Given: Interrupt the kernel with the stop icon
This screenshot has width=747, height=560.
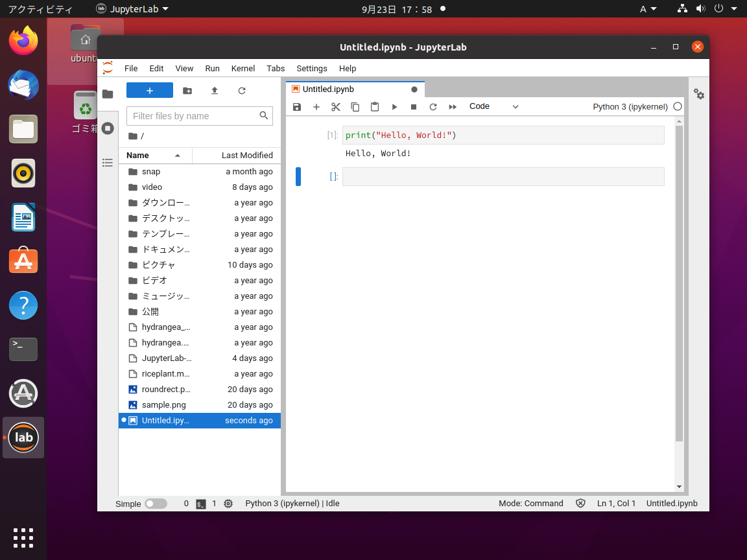Looking at the screenshot, I should (414, 106).
